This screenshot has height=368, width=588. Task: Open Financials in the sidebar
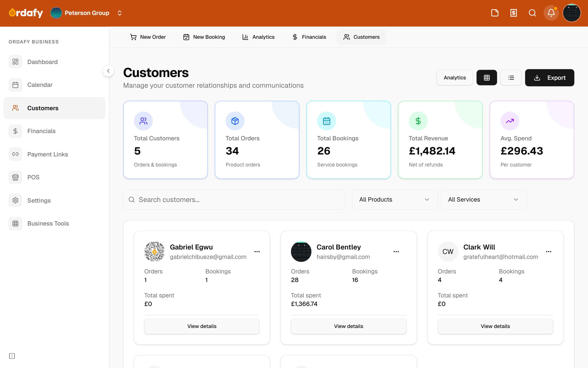click(x=54, y=131)
